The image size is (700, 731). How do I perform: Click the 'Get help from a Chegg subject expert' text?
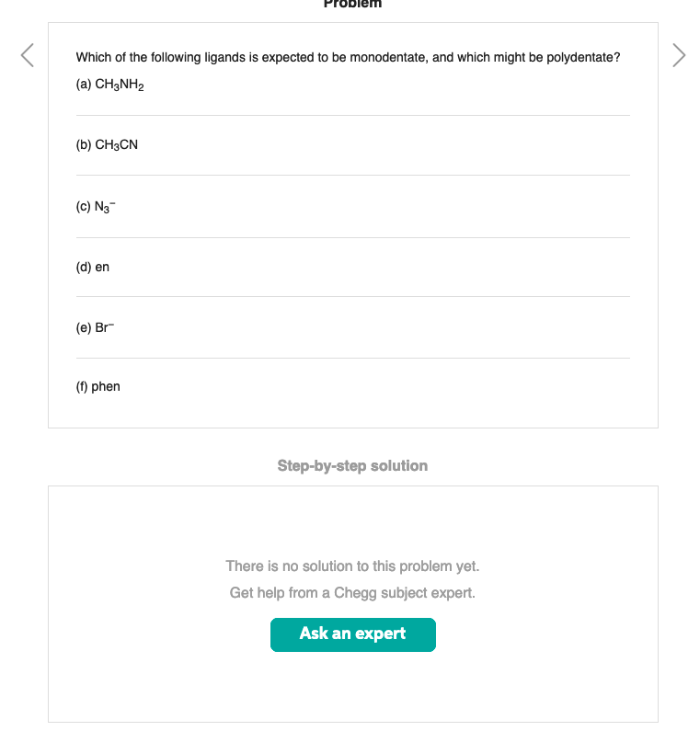point(352,592)
